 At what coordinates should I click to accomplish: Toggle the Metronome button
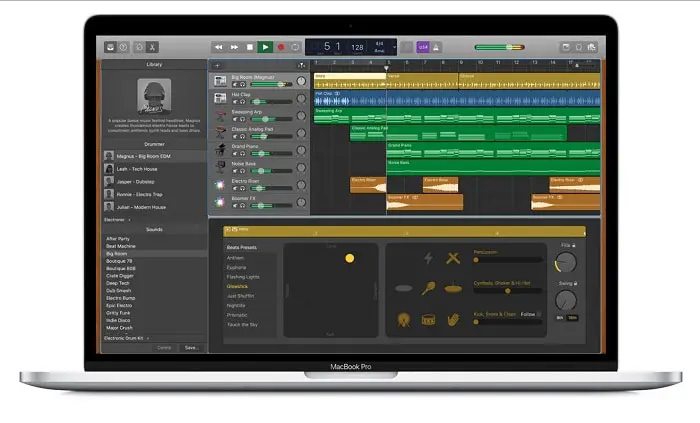(x=436, y=47)
